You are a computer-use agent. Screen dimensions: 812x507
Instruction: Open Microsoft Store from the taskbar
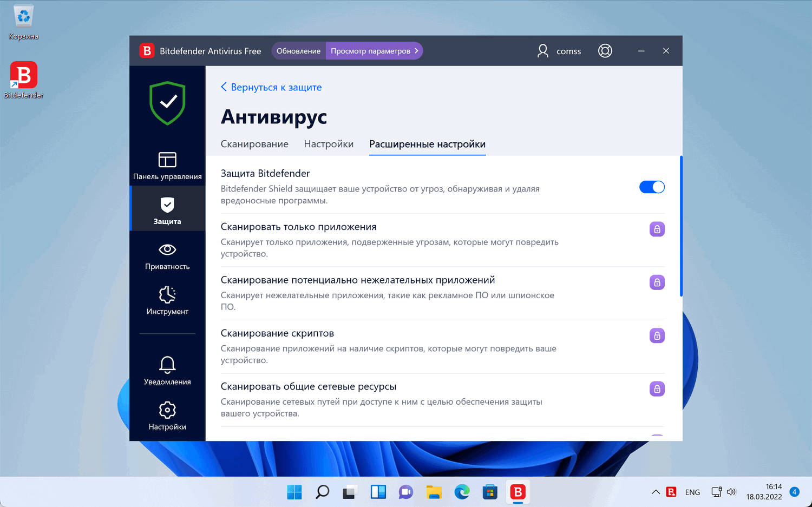490,492
